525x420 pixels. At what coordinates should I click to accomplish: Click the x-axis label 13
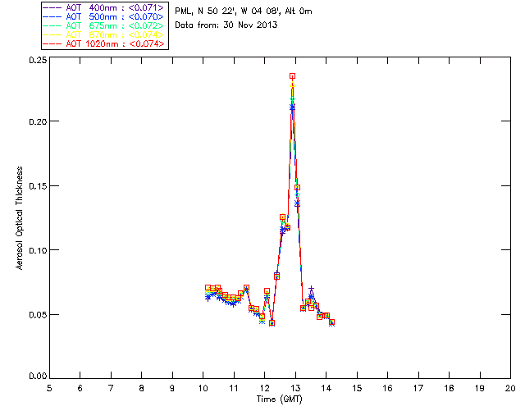tap(295, 388)
